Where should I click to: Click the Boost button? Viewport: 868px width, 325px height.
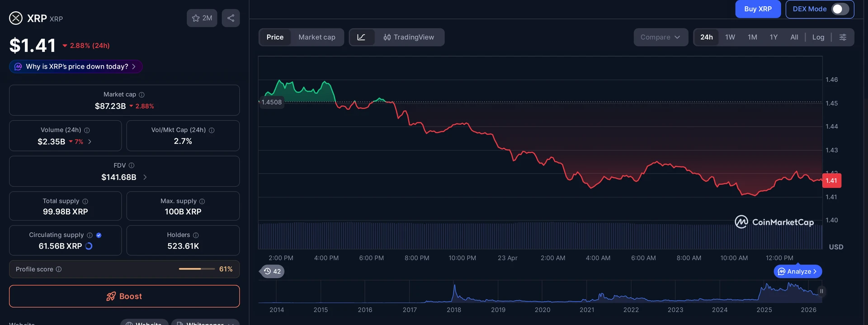click(124, 296)
